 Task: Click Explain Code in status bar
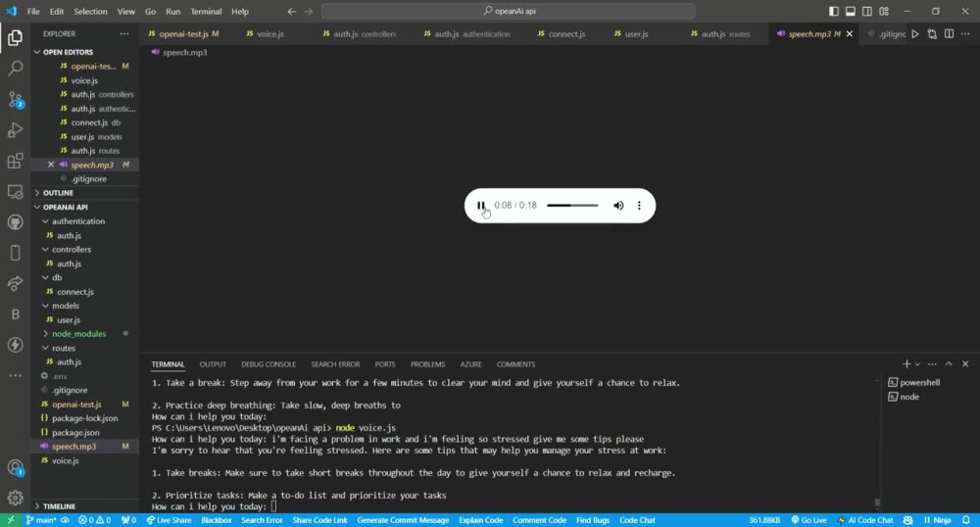click(480, 520)
